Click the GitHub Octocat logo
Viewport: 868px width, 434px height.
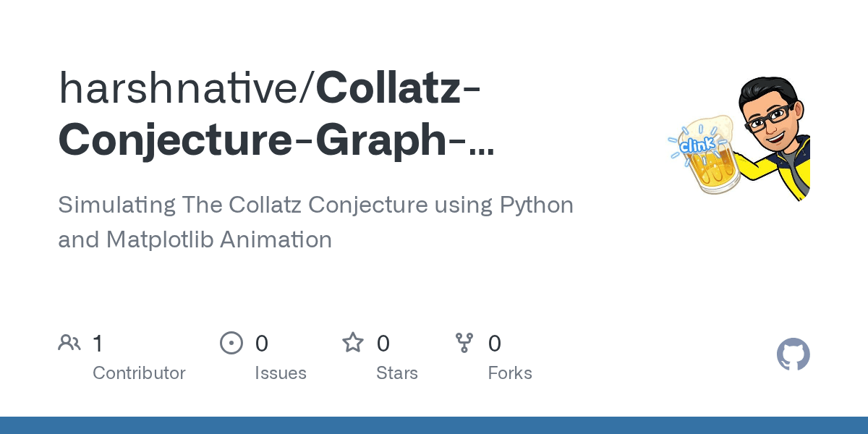tap(793, 355)
